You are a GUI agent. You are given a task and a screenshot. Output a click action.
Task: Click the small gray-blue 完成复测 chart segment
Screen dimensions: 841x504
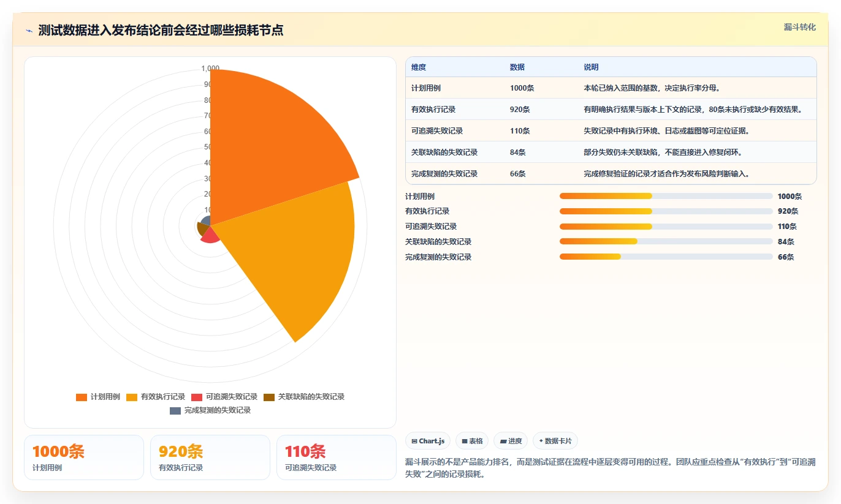(206, 221)
